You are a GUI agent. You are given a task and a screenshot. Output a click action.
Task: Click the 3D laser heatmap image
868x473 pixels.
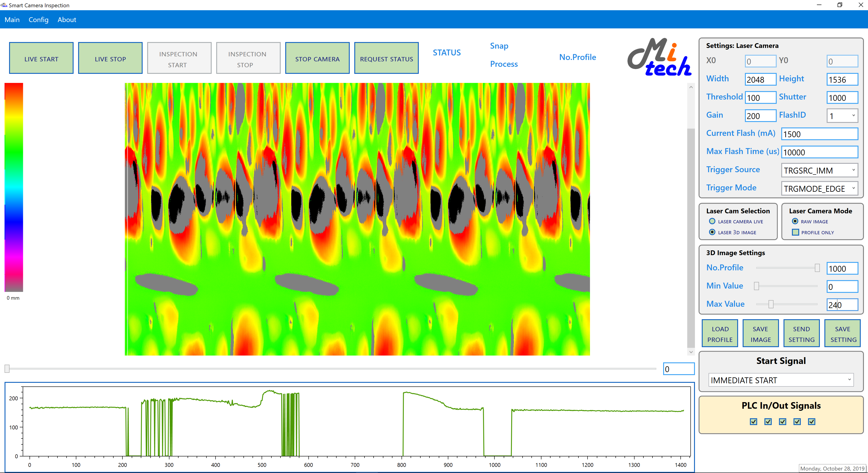(357, 219)
